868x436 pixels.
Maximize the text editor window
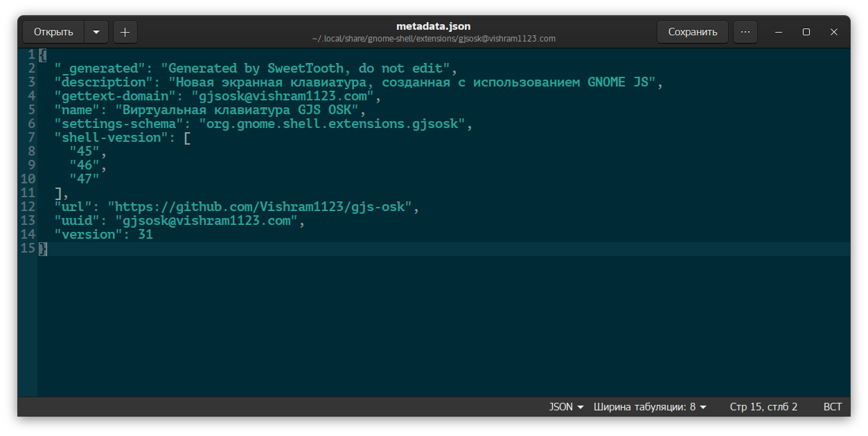coord(806,32)
